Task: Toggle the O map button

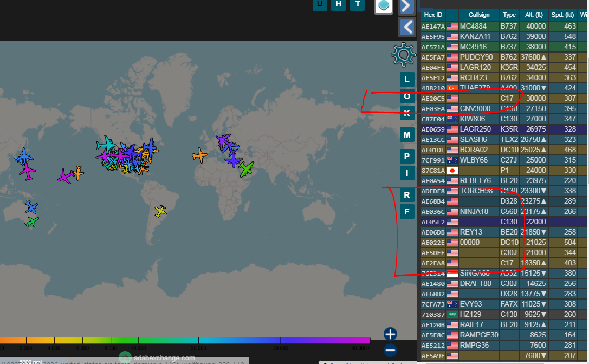Action: point(407,96)
